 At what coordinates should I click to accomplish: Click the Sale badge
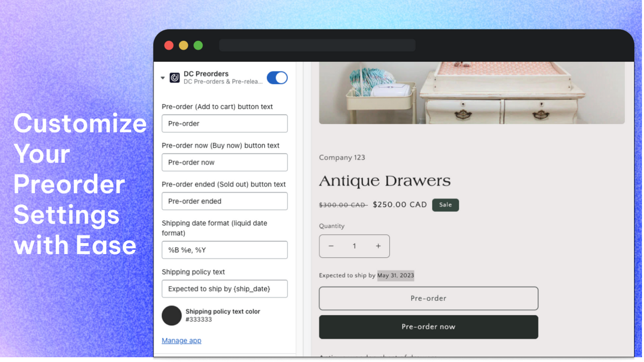pos(445,205)
